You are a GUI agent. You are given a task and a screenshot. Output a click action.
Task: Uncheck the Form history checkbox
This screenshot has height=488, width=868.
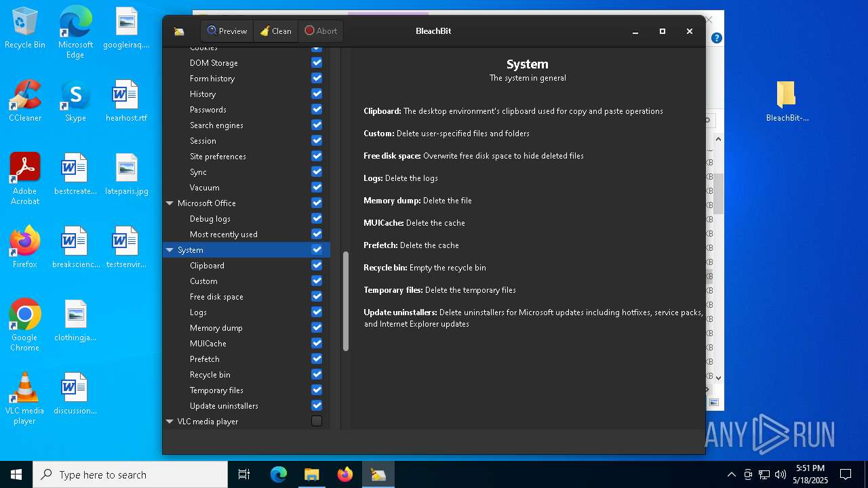coord(317,78)
